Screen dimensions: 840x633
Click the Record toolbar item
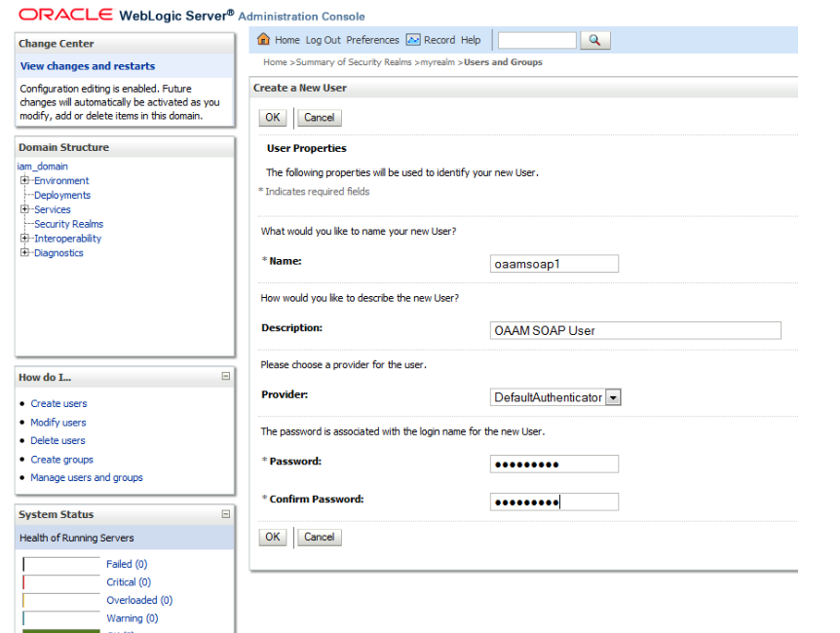click(439, 40)
